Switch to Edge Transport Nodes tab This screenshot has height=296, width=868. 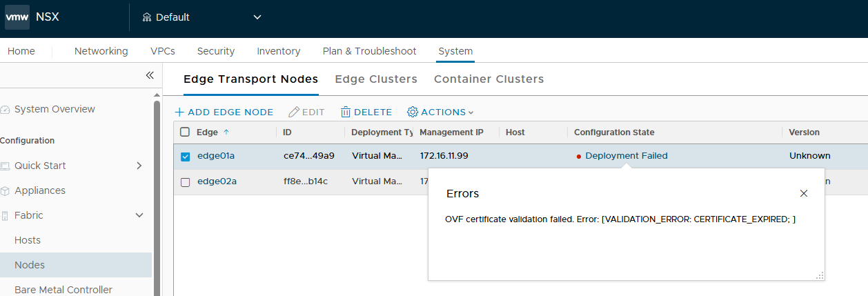[251, 79]
